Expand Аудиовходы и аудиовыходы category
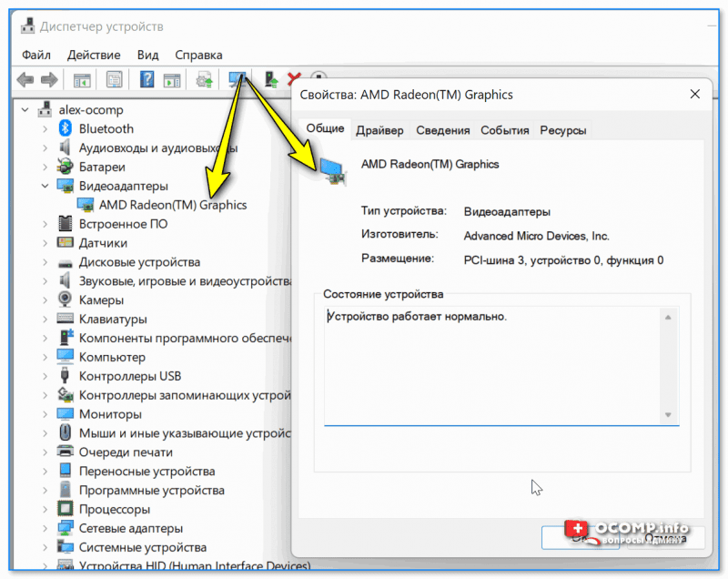 [45, 147]
